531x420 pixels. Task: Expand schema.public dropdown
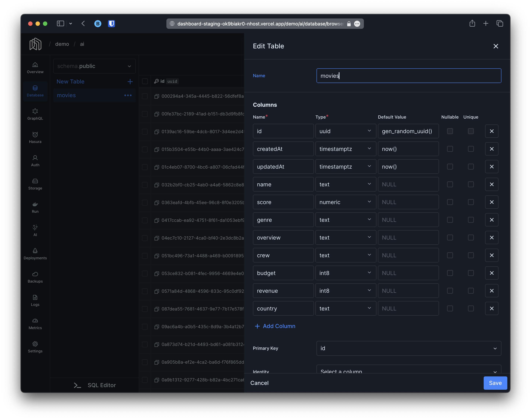point(94,66)
